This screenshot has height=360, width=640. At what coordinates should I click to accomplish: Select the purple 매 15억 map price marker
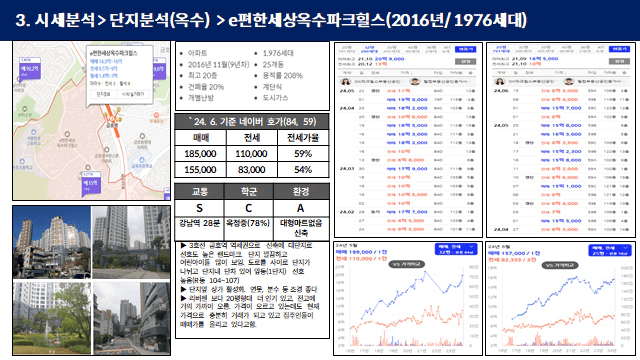[x=91, y=183]
